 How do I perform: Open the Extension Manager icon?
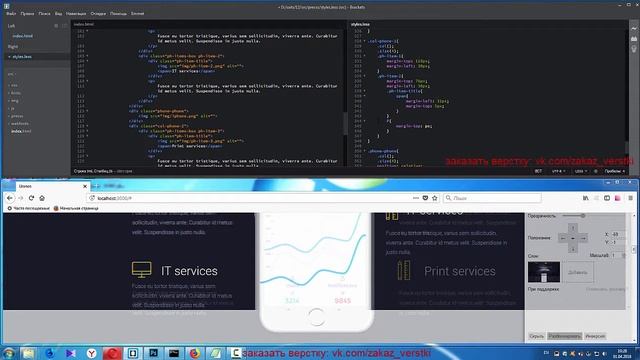pos(634,39)
